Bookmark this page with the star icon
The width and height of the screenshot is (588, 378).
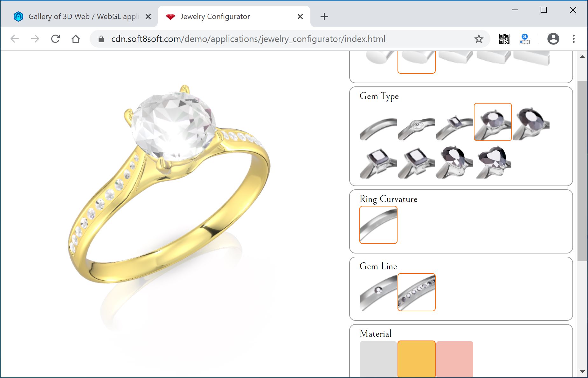coord(479,39)
